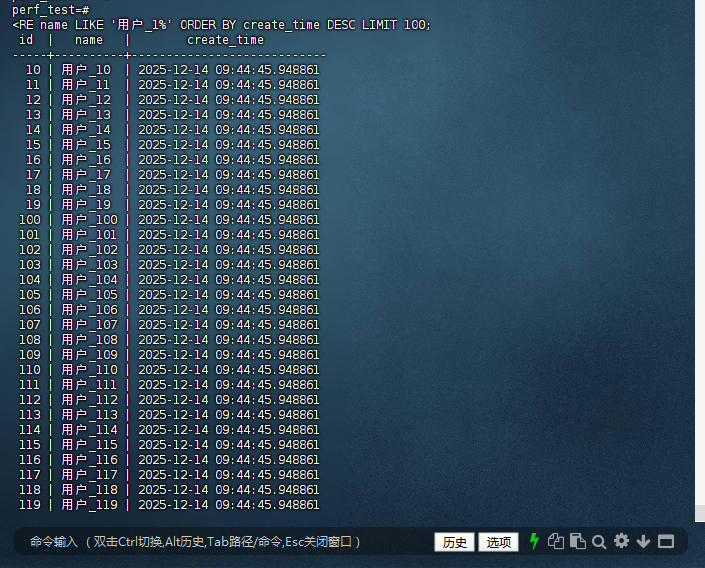Select the 用户_105 name cell
Viewport: 705px width, 568px height.
(89, 295)
